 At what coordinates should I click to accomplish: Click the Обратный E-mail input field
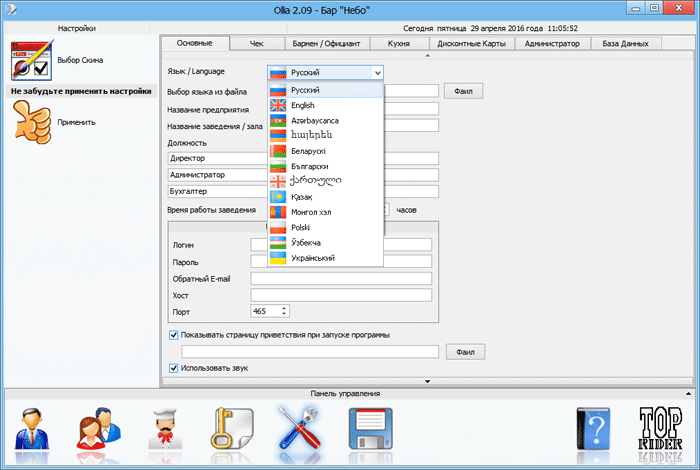[341, 279]
